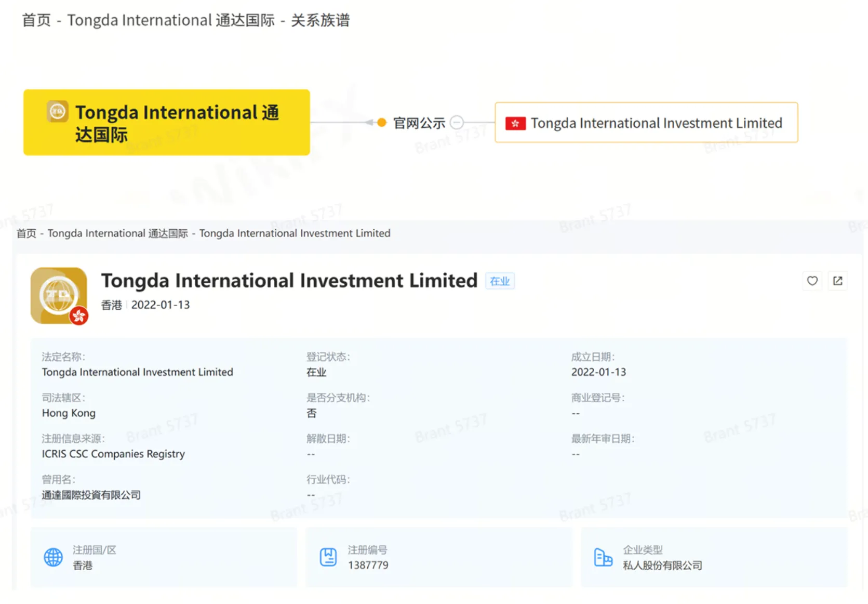Viewport: 868px width, 604px height.
Task: Click the Hong Kong badge on company logo
Action: [x=79, y=316]
